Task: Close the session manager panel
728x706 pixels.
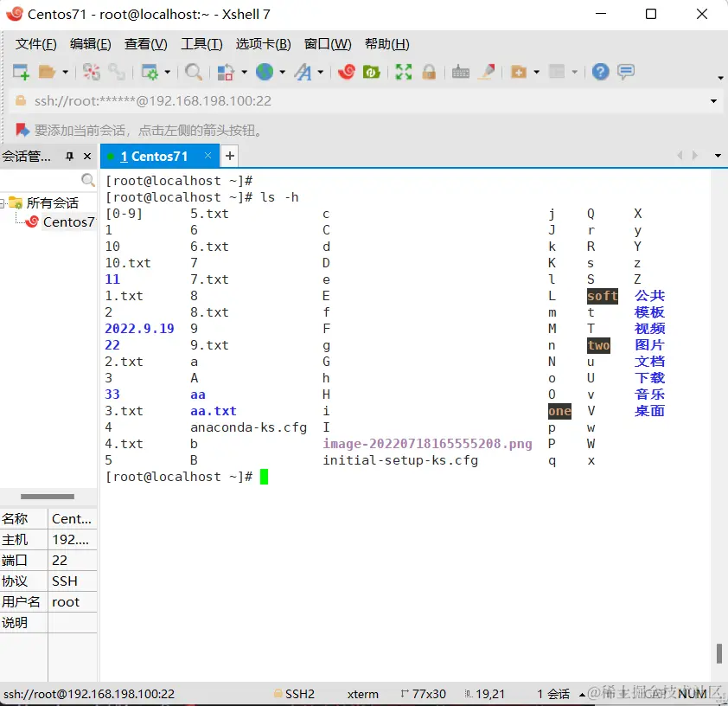Action: [x=86, y=157]
